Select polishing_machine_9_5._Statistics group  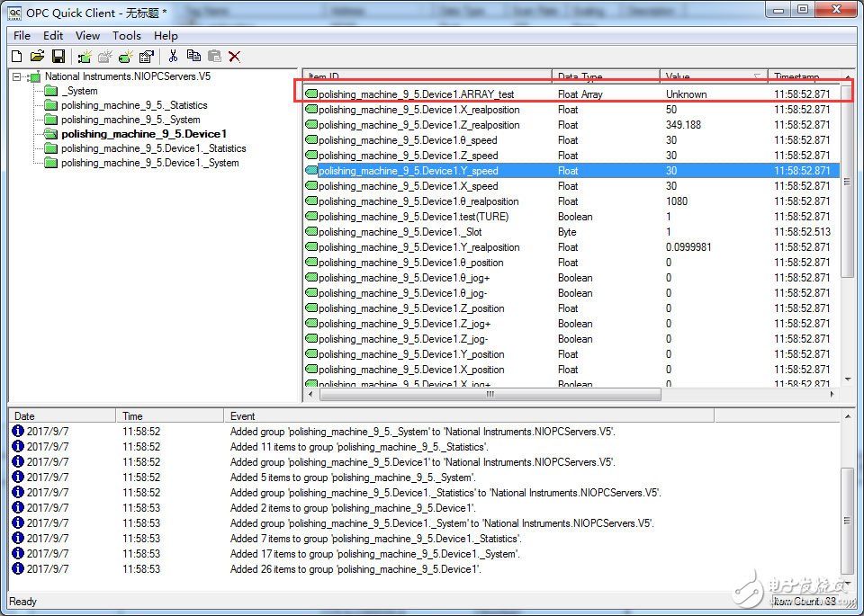134,105
